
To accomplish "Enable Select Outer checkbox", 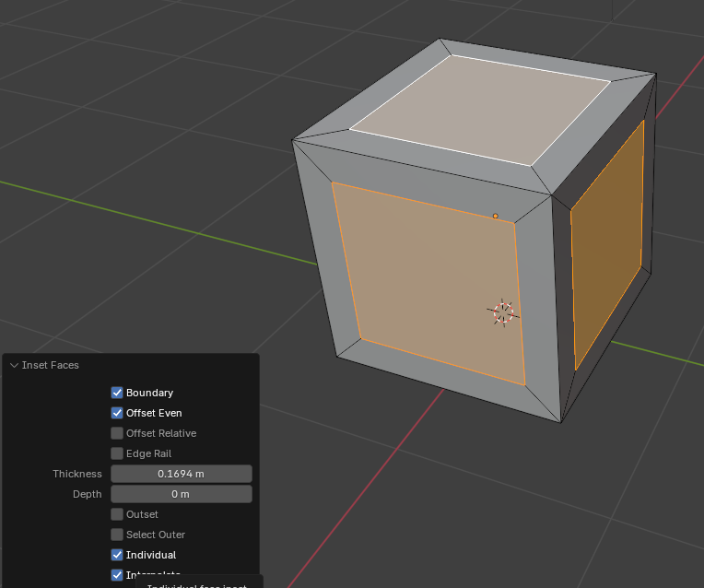I will [x=117, y=535].
